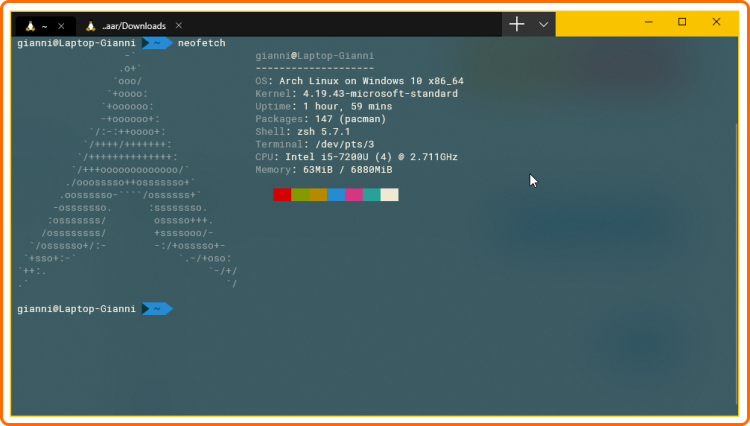Viewport: 750px width, 426px height.
Task: Click the blue color block
Action: coord(336,195)
